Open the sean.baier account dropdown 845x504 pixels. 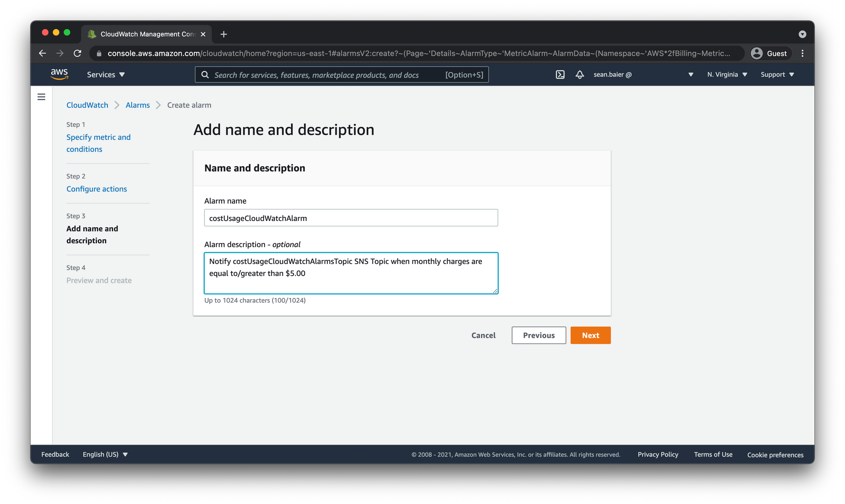tap(643, 75)
